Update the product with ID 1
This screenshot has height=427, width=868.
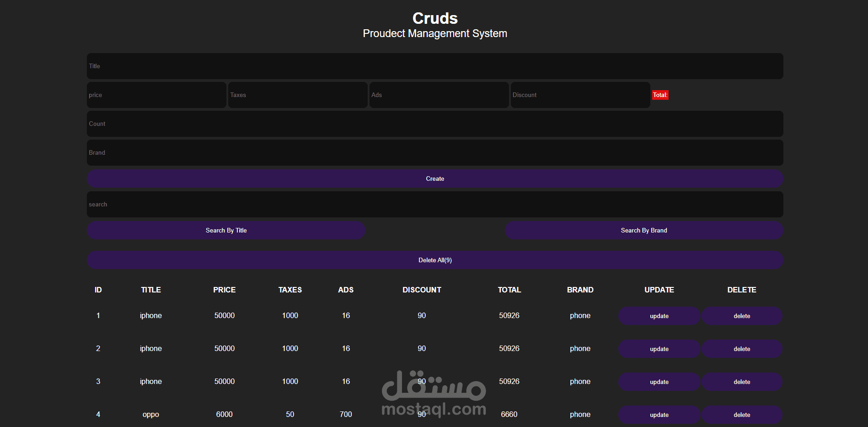tap(659, 316)
